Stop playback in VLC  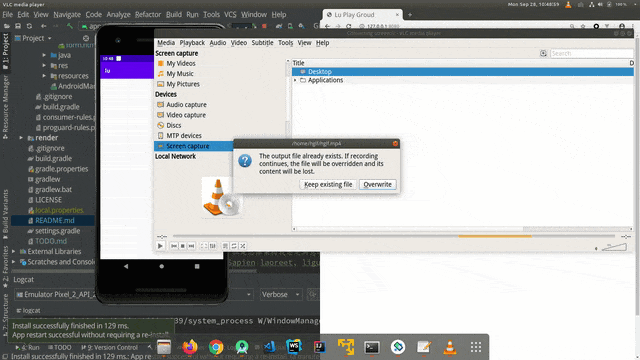[x=182, y=246]
